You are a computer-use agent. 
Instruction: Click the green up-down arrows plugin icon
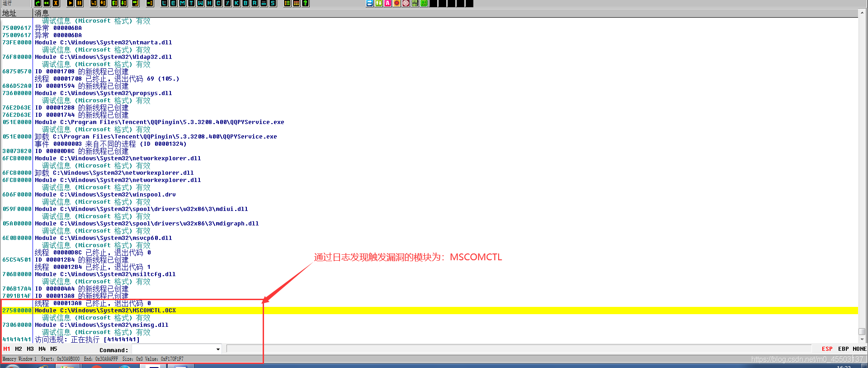(x=379, y=3)
